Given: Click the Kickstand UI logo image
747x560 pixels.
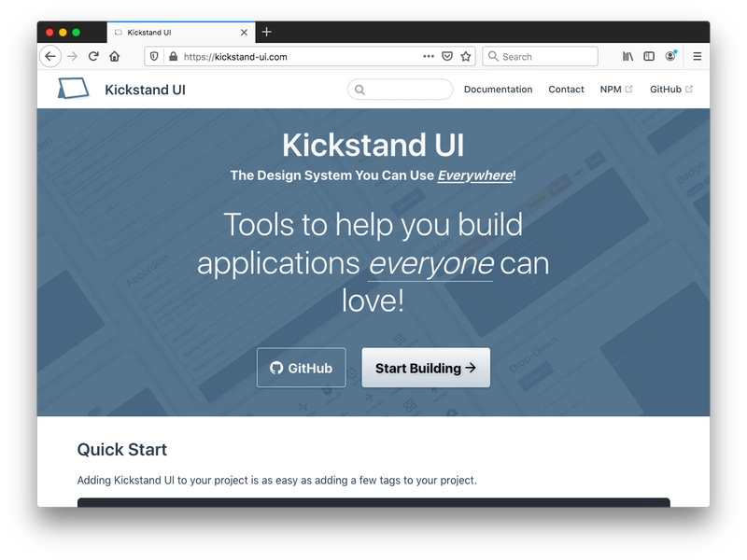Looking at the screenshot, I should point(73,89).
